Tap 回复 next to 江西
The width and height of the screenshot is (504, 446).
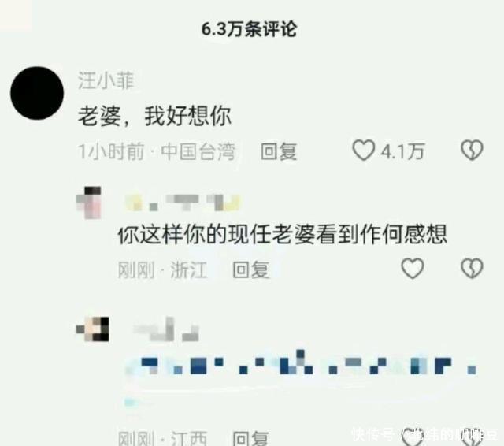(250, 438)
